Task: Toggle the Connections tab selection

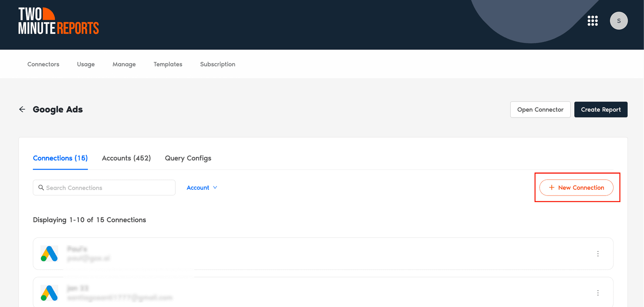Action: [x=60, y=158]
